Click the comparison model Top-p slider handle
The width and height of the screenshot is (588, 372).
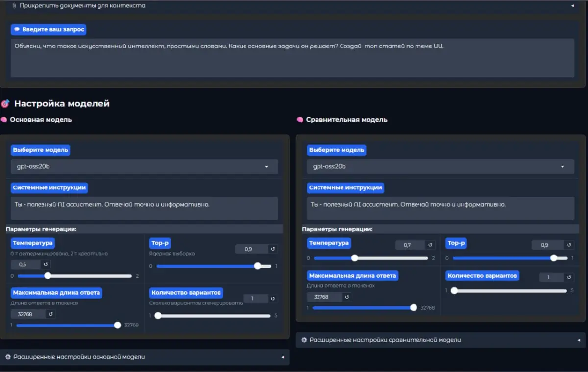point(554,258)
